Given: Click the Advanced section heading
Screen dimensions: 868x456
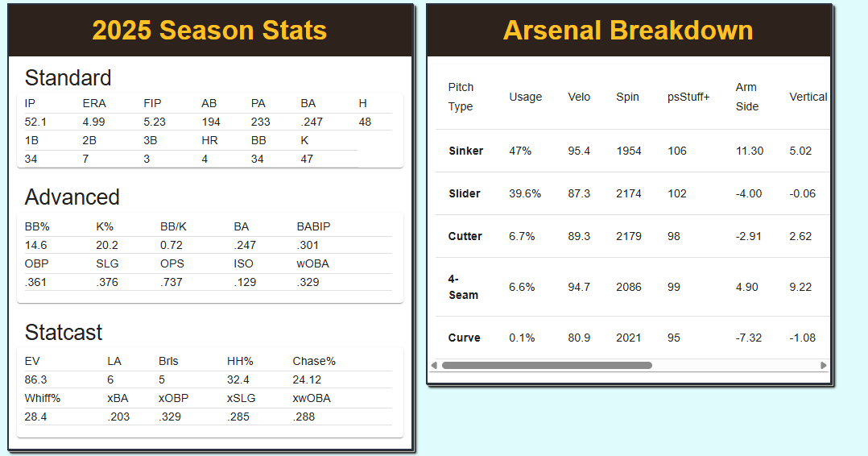Looking at the screenshot, I should 72,197.
